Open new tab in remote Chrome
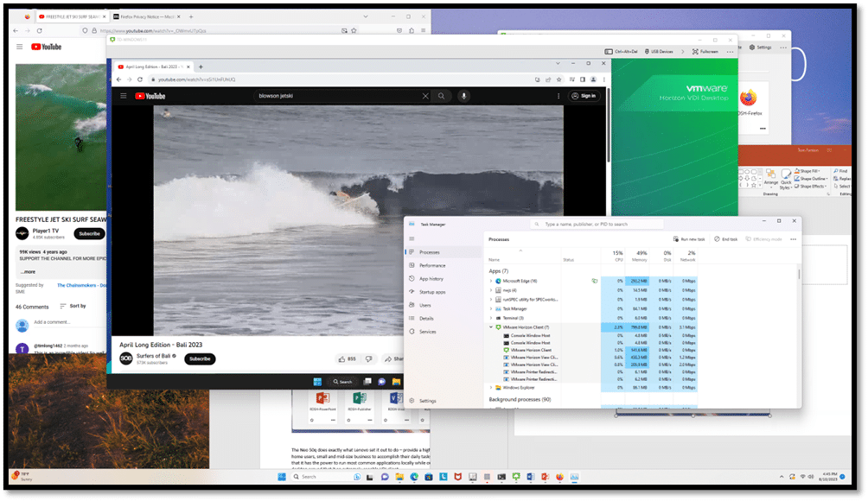 (x=201, y=67)
